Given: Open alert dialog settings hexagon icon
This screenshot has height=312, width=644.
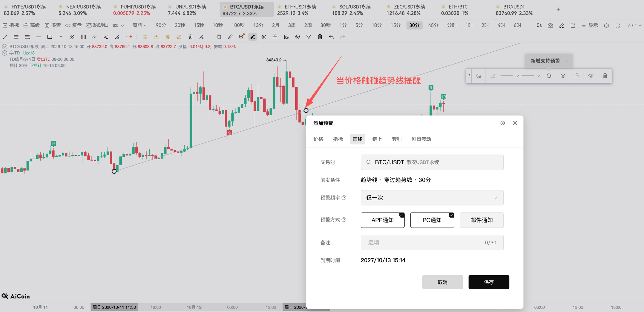Looking at the screenshot, I should [502, 123].
